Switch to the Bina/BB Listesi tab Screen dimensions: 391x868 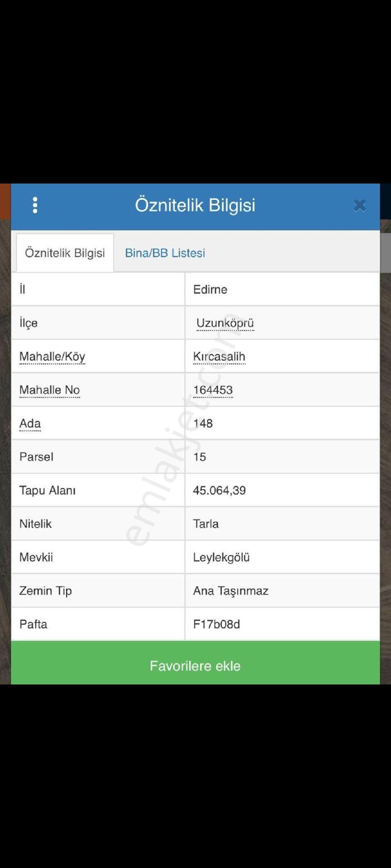pos(165,253)
